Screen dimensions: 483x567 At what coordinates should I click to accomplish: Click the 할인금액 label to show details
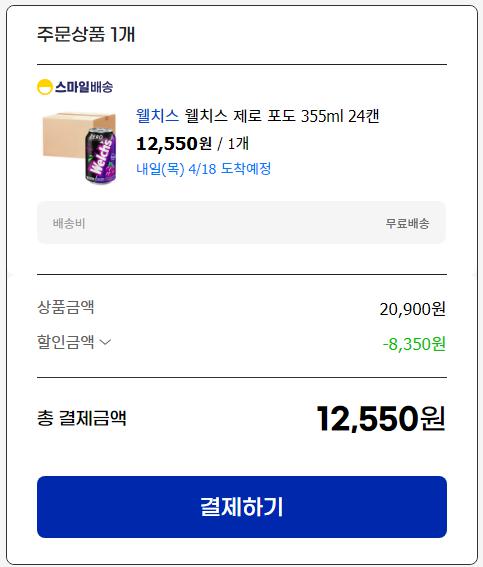point(65,342)
